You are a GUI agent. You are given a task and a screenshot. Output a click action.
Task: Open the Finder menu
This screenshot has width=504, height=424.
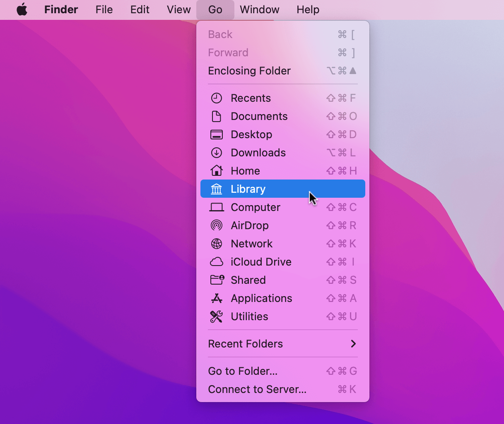click(61, 10)
